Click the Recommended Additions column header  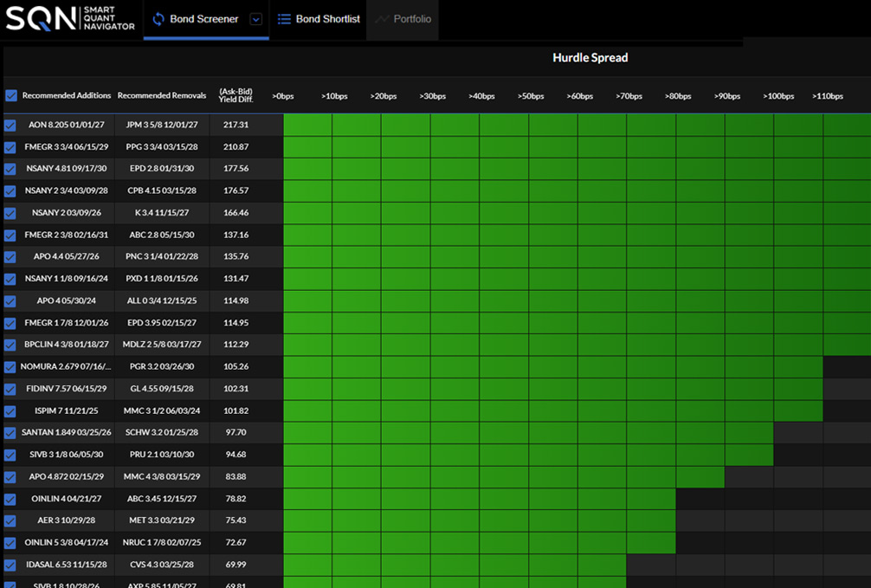(x=67, y=96)
